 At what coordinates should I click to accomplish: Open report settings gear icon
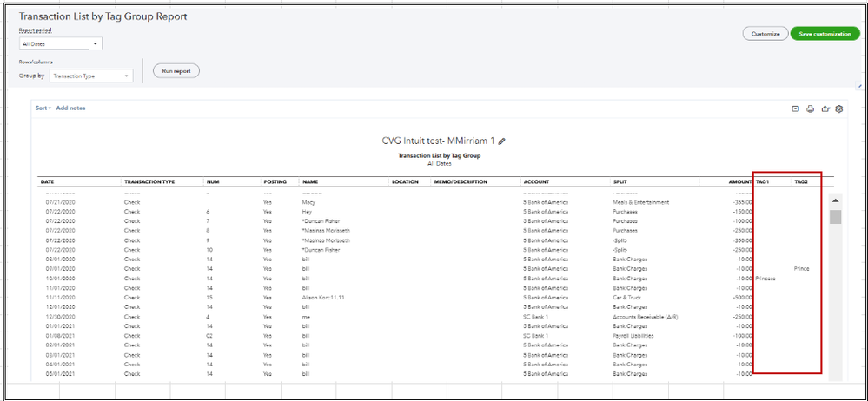pos(838,109)
